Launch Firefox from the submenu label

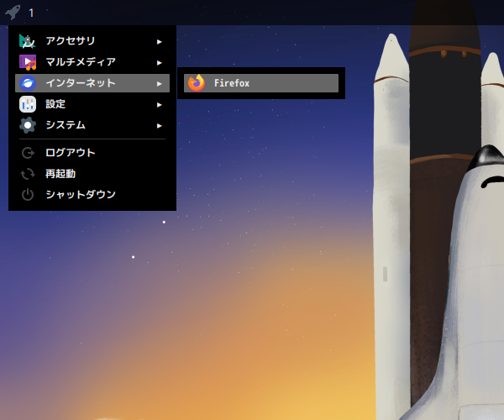point(232,83)
